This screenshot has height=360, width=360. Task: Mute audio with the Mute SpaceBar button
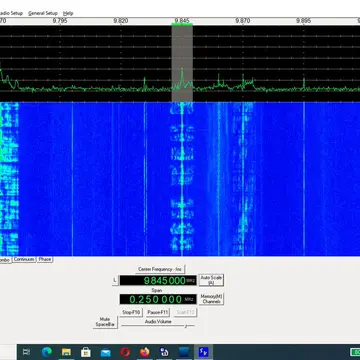tap(105, 322)
